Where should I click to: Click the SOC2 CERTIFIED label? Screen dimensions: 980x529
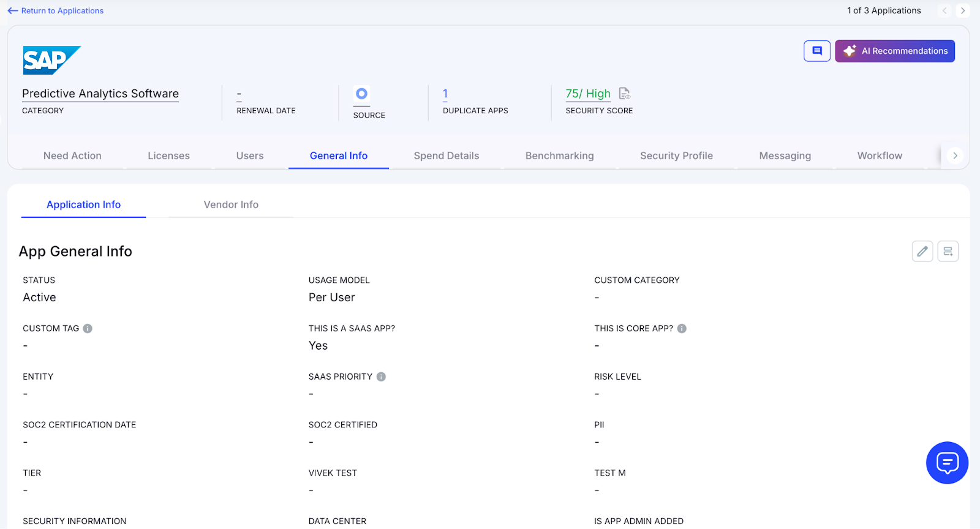click(x=343, y=425)
